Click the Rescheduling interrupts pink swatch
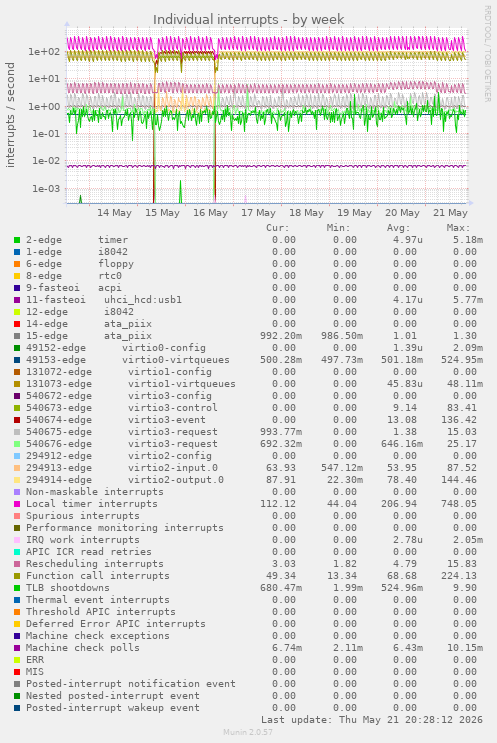 pyautogui.click(x=17, y=564)
